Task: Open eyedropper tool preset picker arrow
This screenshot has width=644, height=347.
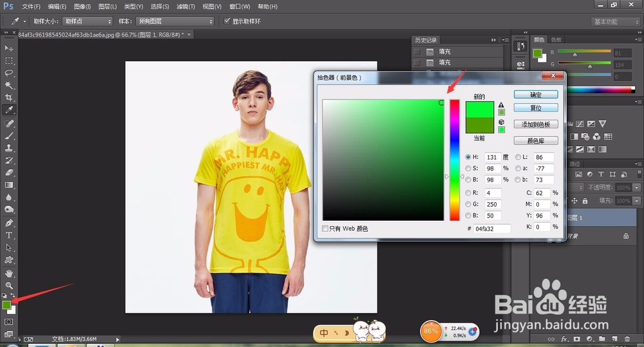Action: click(x=24, y=21)
